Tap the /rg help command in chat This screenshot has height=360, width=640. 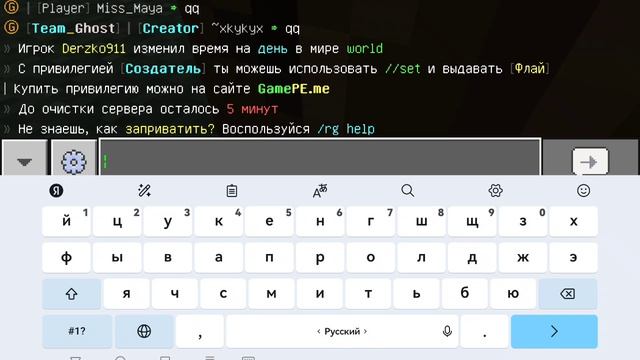[x=346, y=129]
